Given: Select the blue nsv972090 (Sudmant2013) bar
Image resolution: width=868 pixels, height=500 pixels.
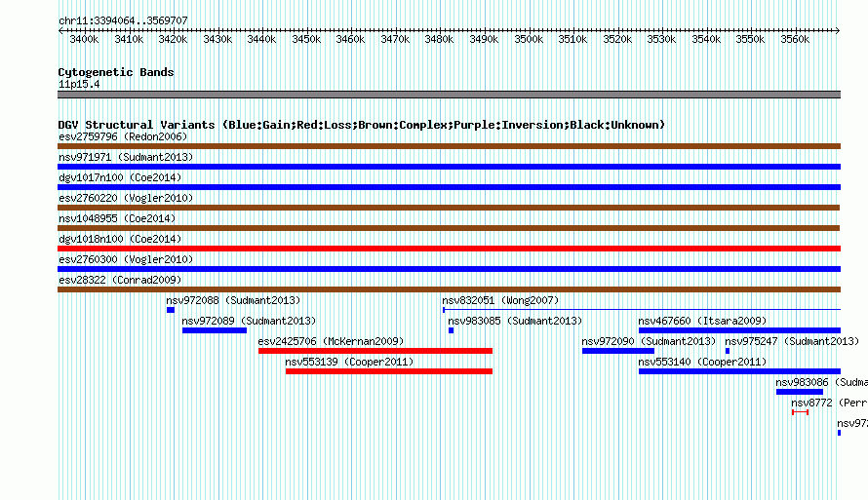Looking at the screenshot, I should pos(618,351).
